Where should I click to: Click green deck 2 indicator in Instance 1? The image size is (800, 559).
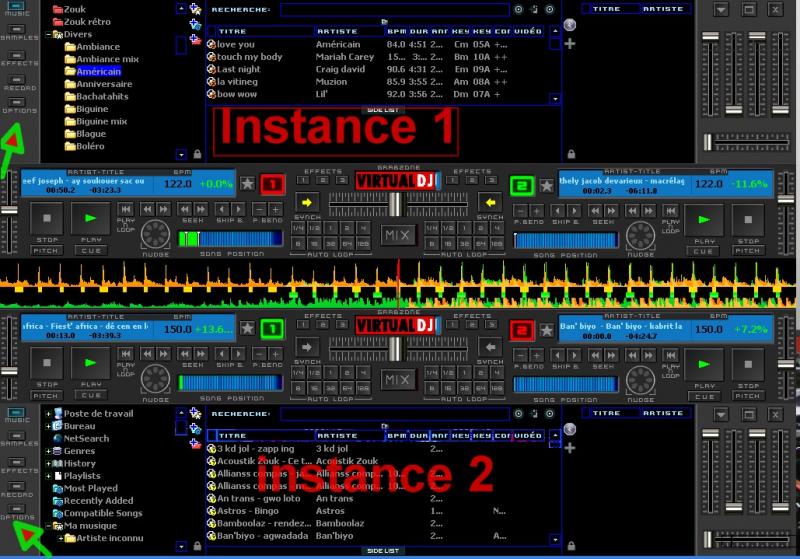522,186
